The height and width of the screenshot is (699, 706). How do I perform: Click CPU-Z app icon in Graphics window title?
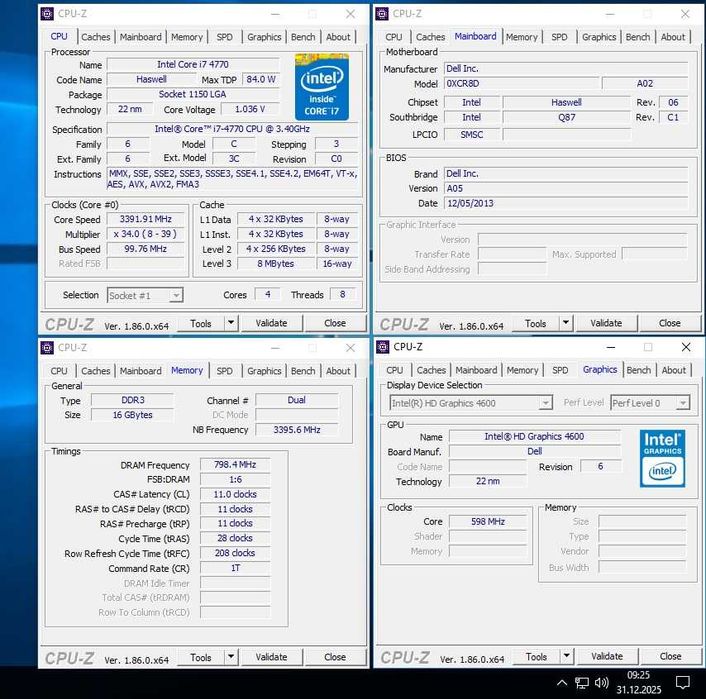[383, 347]
